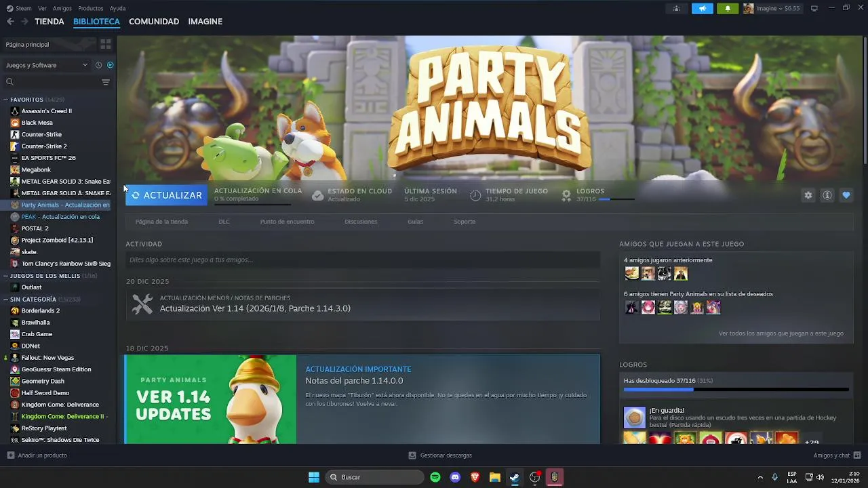Screen dimensions: 868x488
Task: Open the VER 1.14 UPDATES news thumbnail
Action: click(x=211, y=399)
